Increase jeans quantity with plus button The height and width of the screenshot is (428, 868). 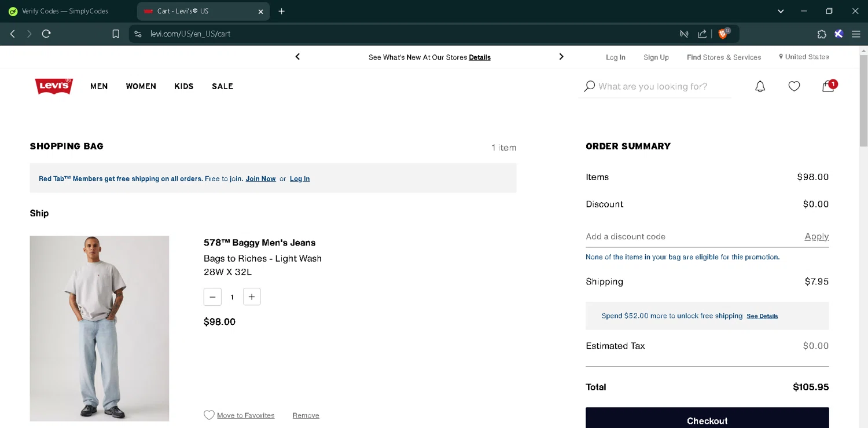[x=252, y=297]
